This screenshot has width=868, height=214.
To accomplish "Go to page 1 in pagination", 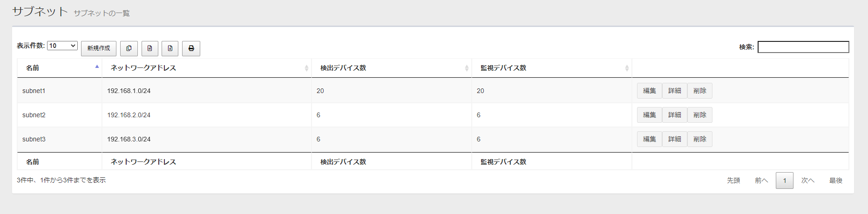I will tap(784, 181).
